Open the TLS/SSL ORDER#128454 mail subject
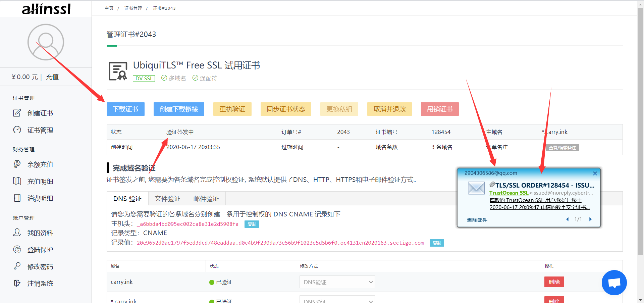Screen dimensions: 644x303 coord(545,185)
